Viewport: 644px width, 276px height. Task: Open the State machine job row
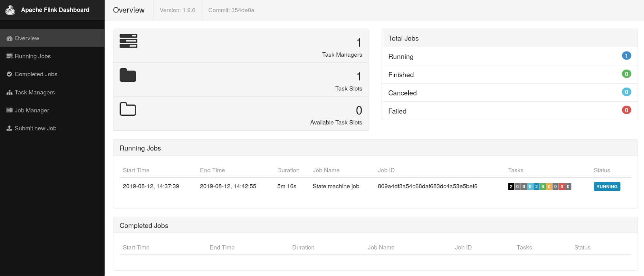click(x=336, y=186)
